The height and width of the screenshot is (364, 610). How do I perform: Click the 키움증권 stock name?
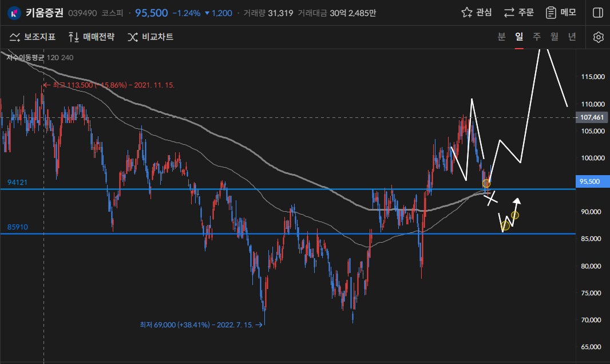coord(45,13)
